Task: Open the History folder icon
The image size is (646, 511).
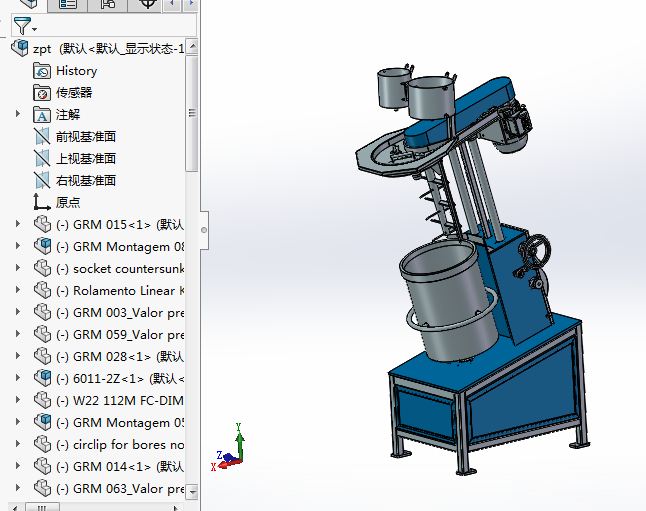Action: tap(42, 70)
